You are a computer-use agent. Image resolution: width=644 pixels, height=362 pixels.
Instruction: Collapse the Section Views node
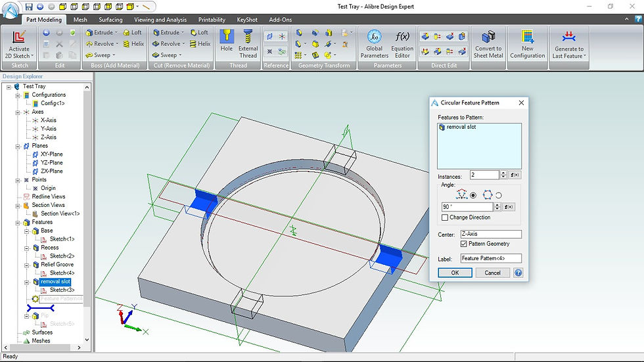tap(18, 205)
